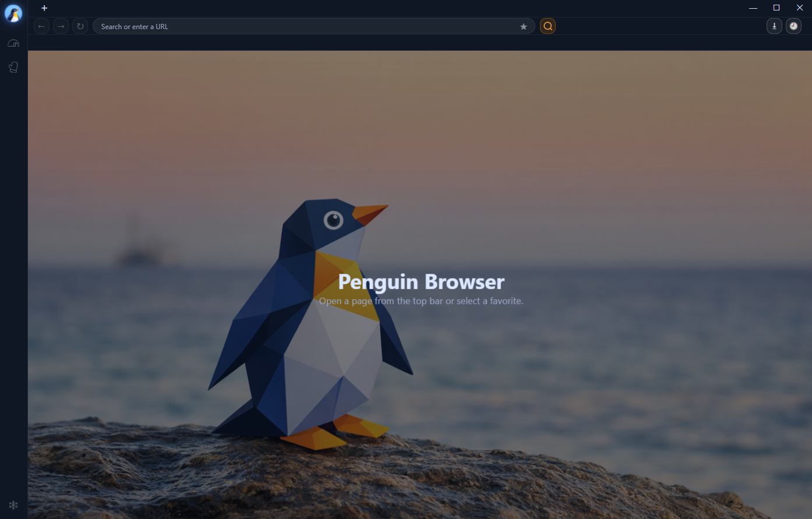Screen dimensions: 812x519
Task: Go forward using the right arrow
Action: point(61,26)
